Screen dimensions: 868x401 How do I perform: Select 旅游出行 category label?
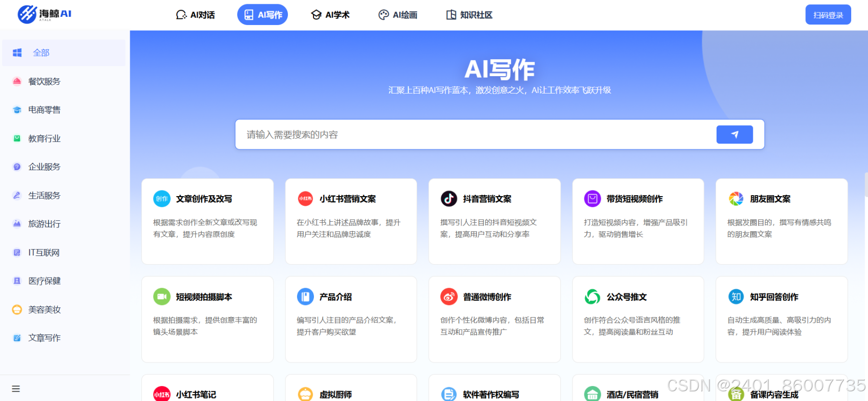44,224
